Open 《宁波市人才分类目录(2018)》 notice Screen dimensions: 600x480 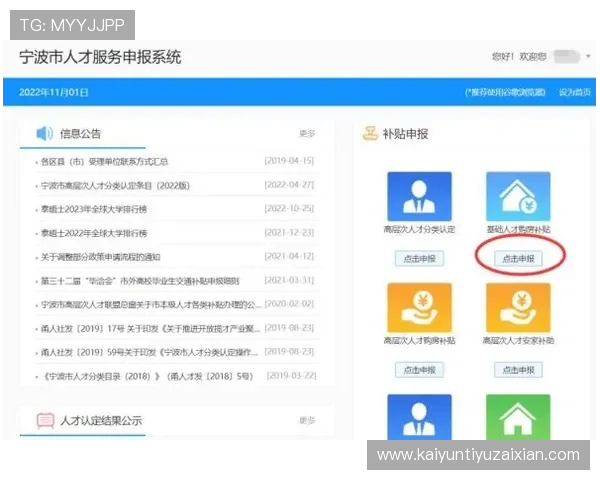(x=147, y=376)
